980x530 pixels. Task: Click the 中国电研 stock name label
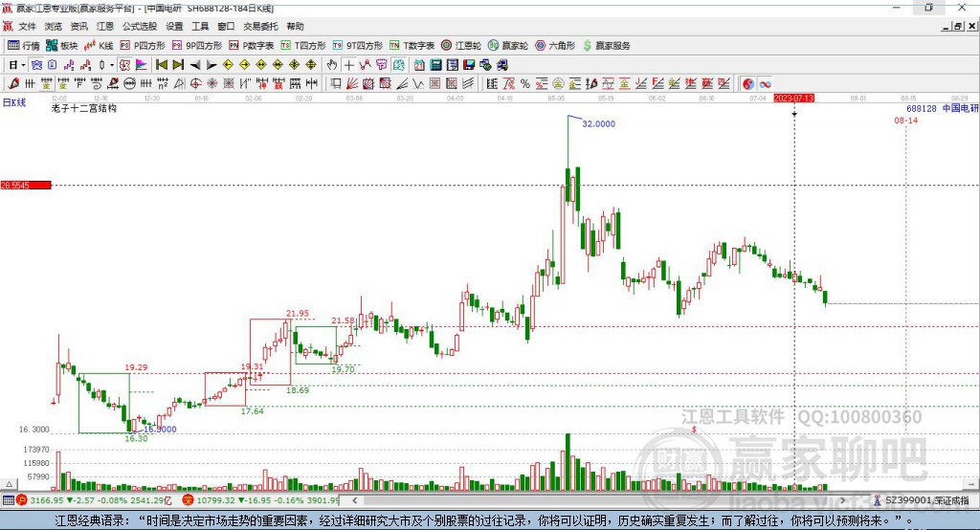(x=961, y=108)
